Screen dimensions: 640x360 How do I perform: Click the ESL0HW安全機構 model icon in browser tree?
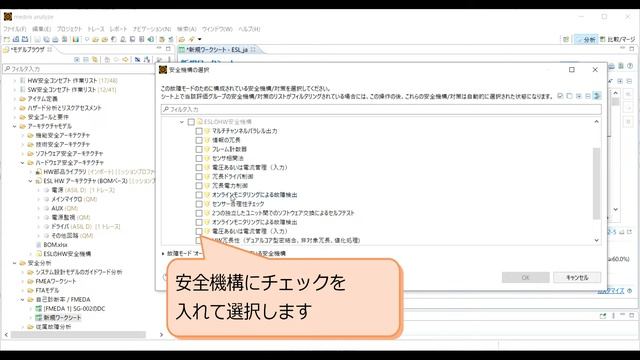coord(38,254)
